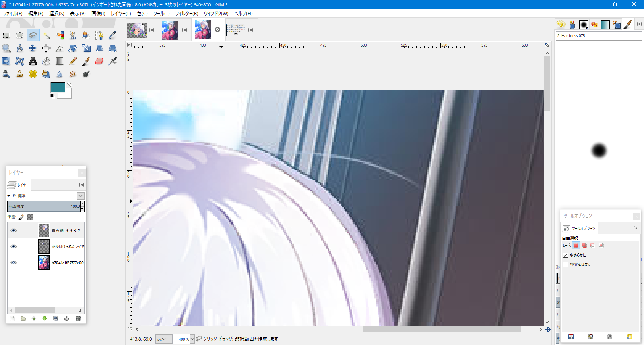
Task: Select the Pencil tool
Action: [73, 61]
